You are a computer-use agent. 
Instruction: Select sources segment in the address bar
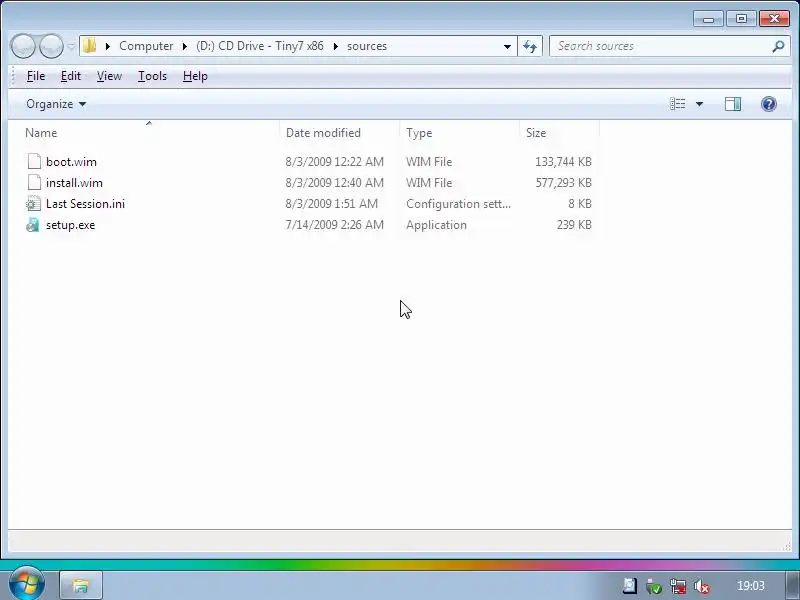click(367, 46)
